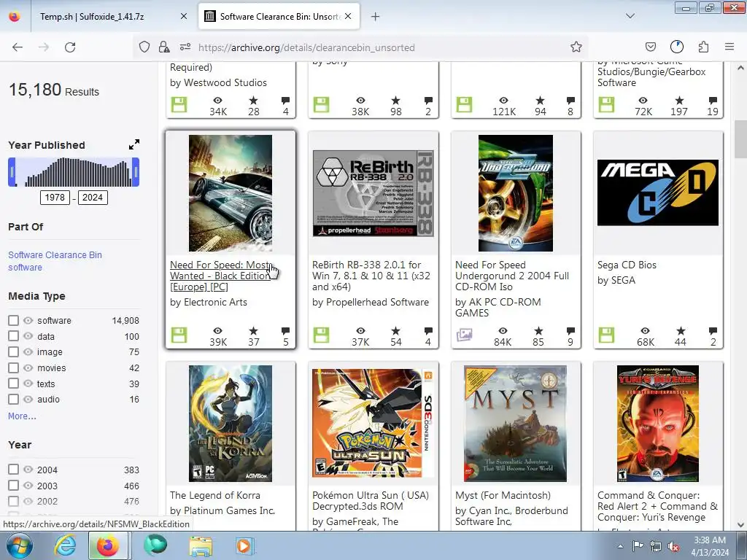Click the left handle of year range slider

(x=12, y=172)
